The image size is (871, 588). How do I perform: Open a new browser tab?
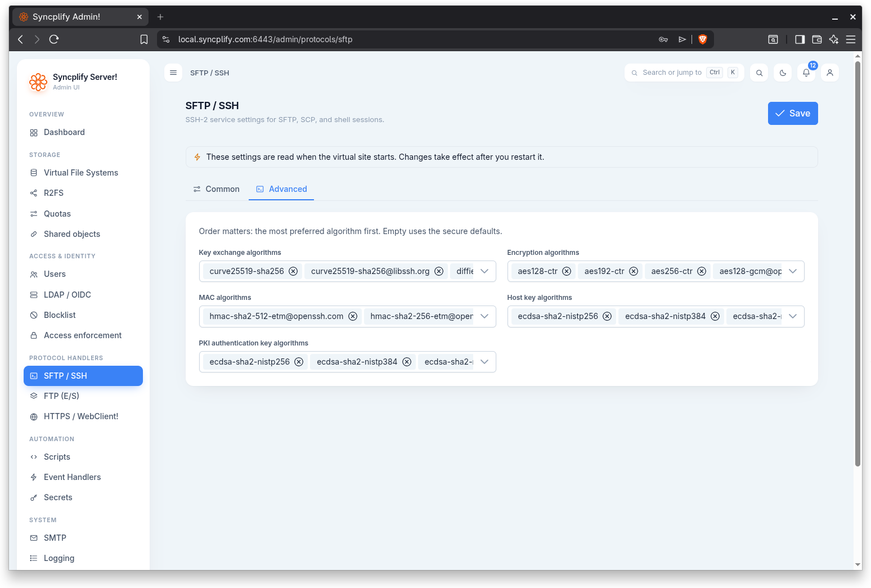coord(160,17)
